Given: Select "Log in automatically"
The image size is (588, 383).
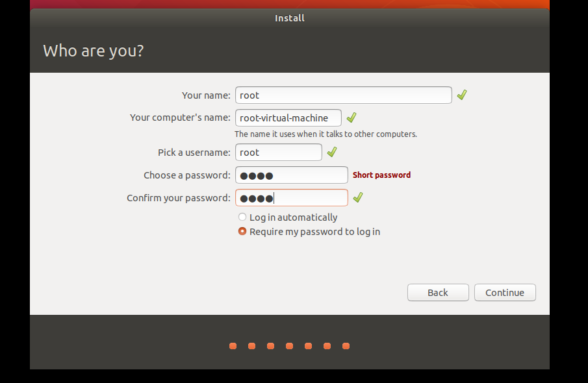Looking at the screenshot, I should point(242,217).
